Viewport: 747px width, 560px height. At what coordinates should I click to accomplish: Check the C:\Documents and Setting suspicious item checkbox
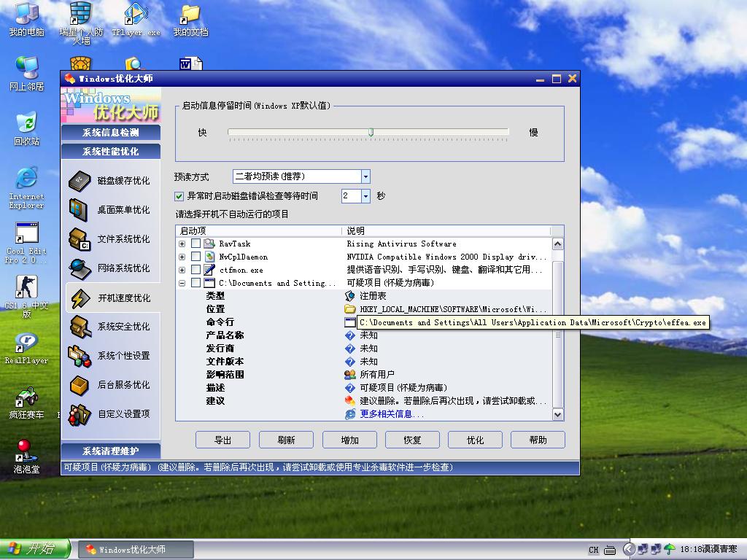(x=196, y=283)
